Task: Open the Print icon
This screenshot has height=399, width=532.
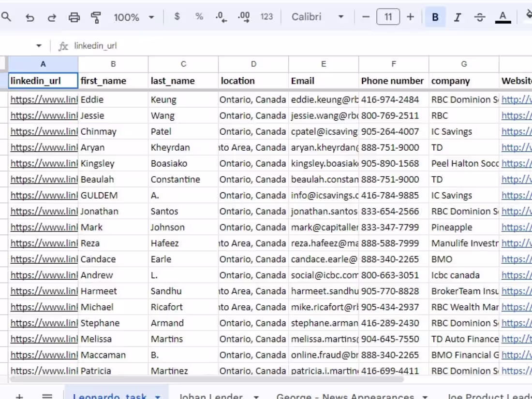Action: 74,17
